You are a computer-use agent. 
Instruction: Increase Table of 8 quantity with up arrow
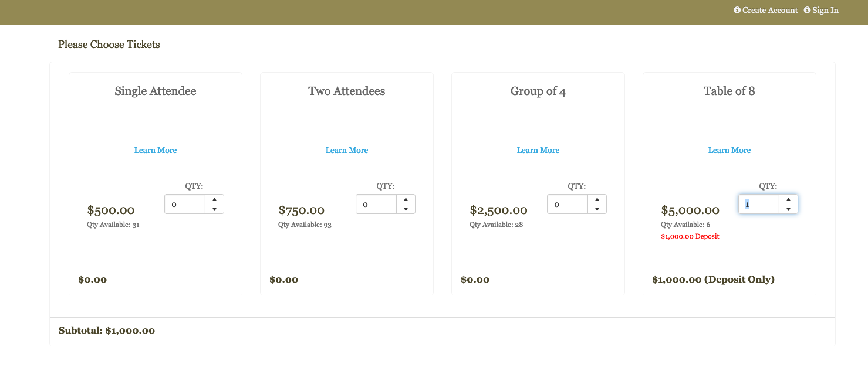788,199
